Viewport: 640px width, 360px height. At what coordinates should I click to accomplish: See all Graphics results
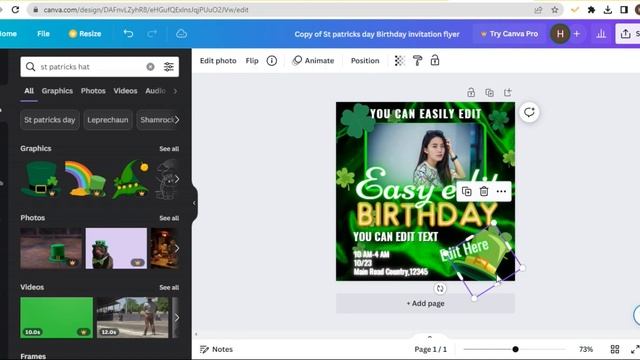click(169, 149)
